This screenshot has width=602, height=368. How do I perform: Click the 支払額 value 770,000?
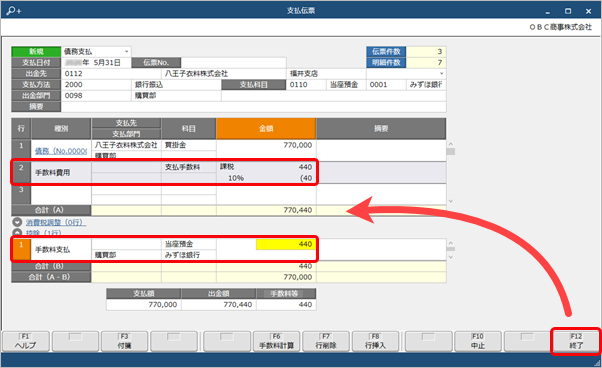click(144, 305)
